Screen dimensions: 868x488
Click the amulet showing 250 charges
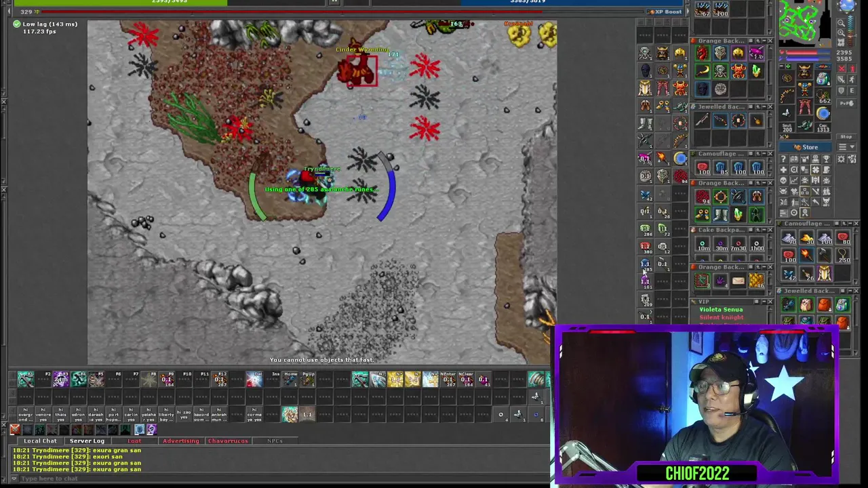click(843, 256)
